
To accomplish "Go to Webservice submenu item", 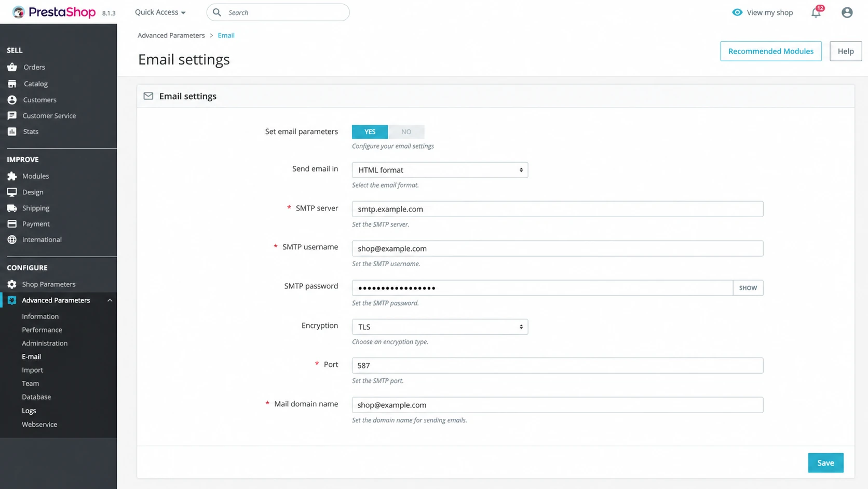I will pyautogui.click(x=39, y=425).
